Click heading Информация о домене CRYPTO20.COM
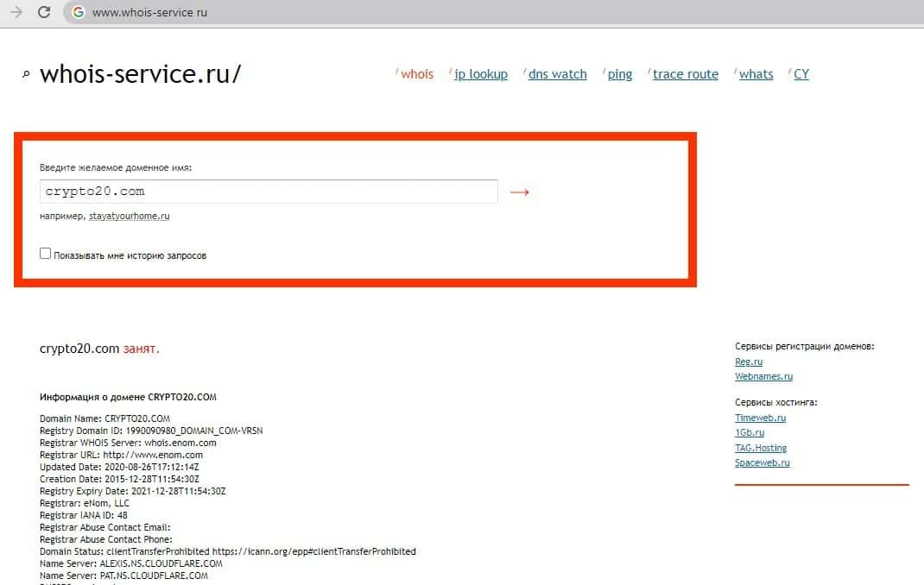This screenshot has width=924, height=585. 128,397
